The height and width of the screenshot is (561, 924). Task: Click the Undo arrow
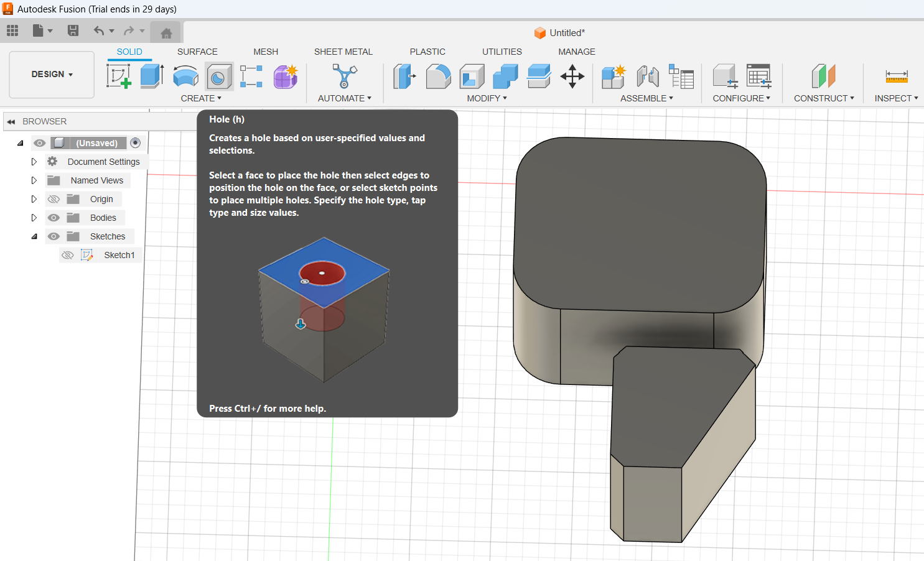(x=99, y=30)
